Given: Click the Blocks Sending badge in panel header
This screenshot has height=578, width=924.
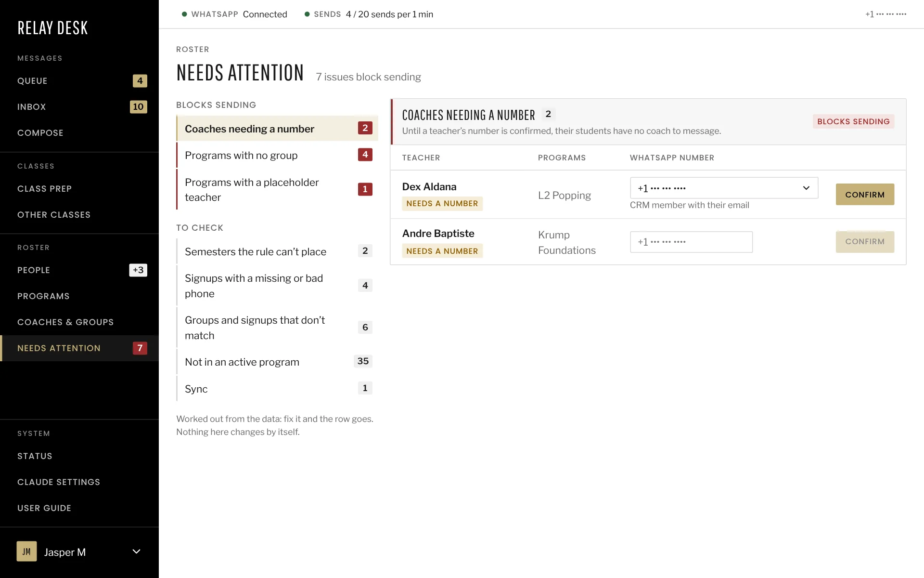Looking at the screenshot, I should coord(853,121).
